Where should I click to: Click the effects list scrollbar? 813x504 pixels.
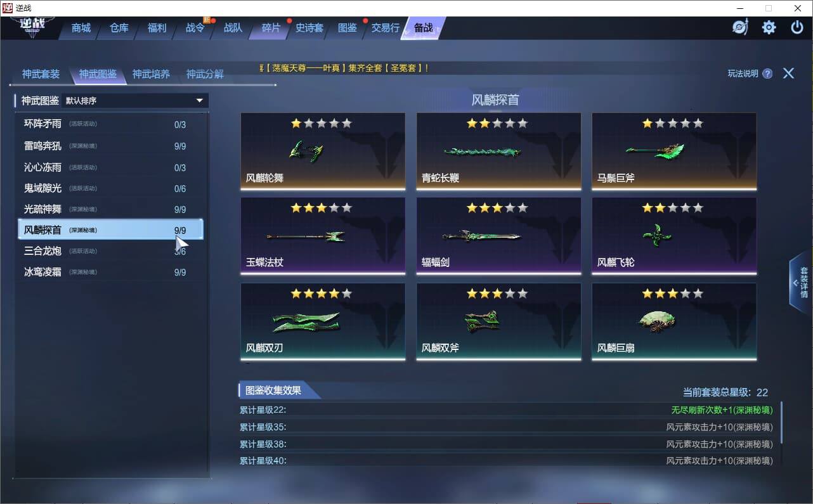(782, 423)
